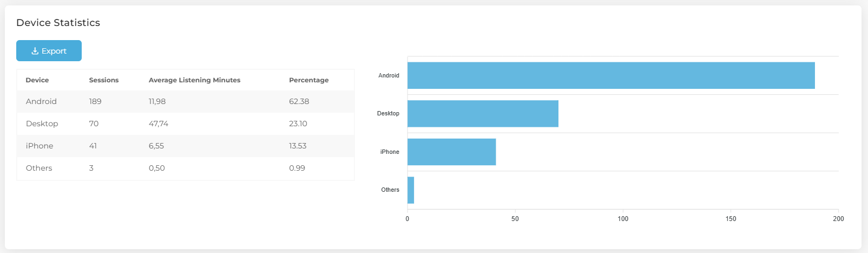Click the small Others bar in chart
The height and width of the screenshot is (253, 868).
point(411,190)
